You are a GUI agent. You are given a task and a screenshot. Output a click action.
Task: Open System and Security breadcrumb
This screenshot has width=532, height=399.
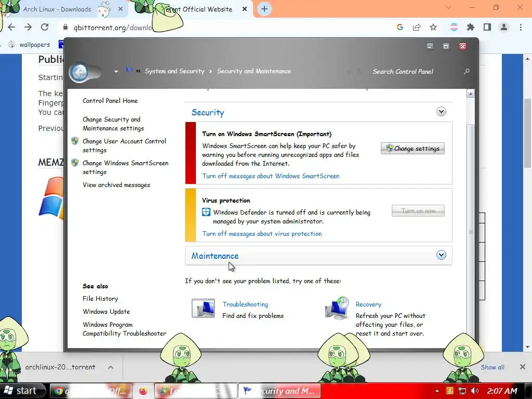click(x=175, y=71)
